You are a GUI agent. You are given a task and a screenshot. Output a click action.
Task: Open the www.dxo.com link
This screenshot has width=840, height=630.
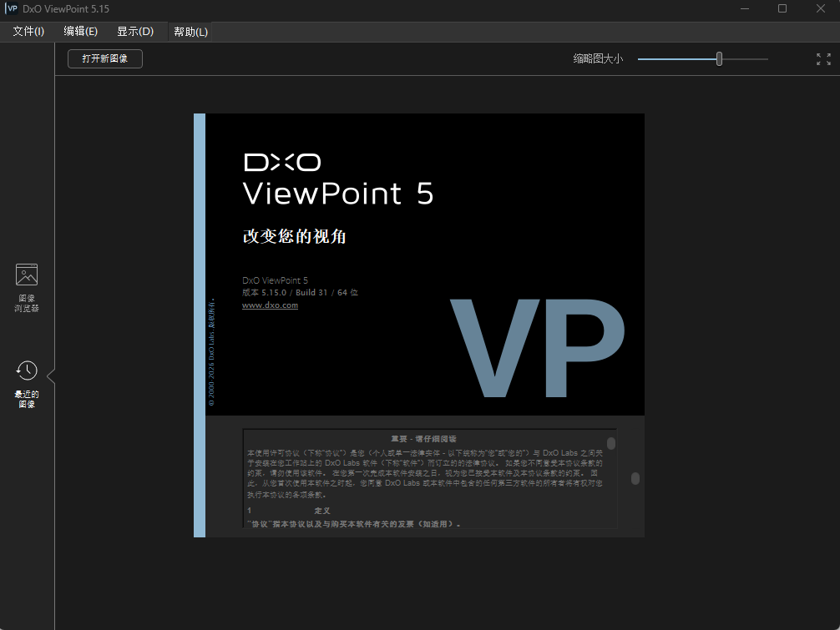(x=270, y=305)
